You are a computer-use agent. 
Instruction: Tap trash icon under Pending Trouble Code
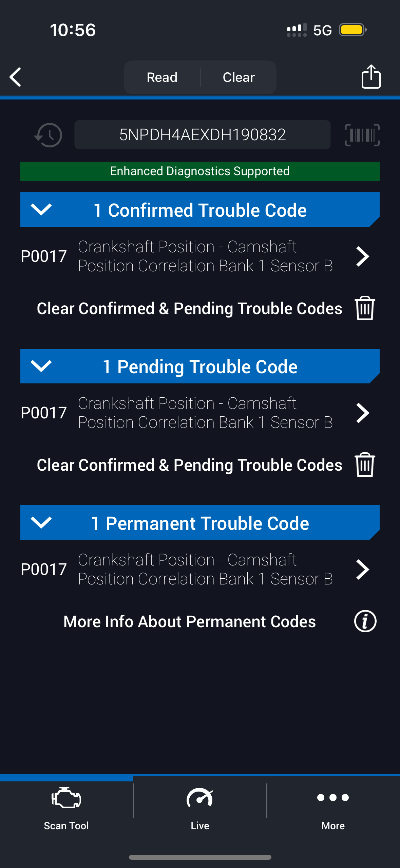pos(365,465)
